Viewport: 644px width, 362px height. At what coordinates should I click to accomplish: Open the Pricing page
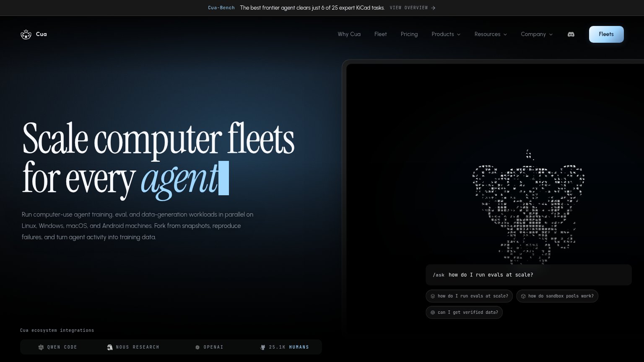coord(409,34)
